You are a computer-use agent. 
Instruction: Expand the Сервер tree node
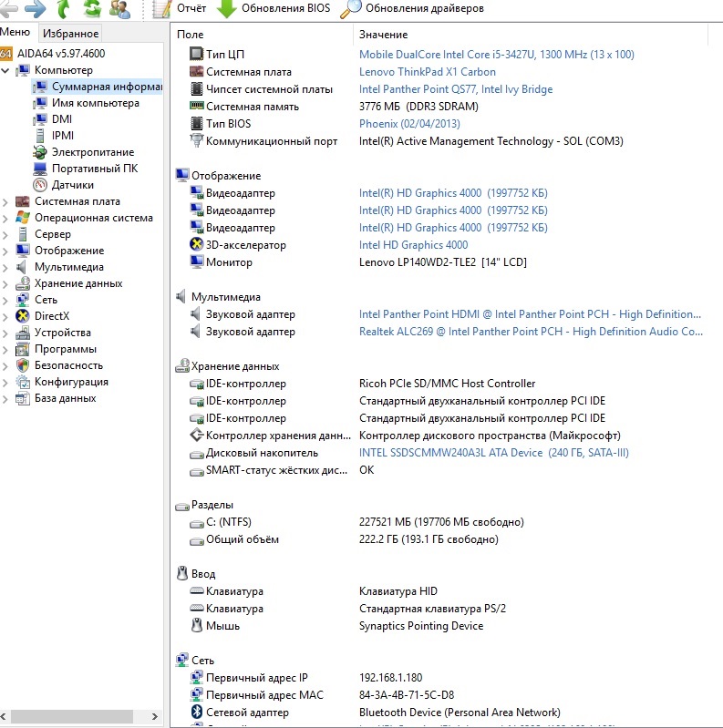pos(5,235)
